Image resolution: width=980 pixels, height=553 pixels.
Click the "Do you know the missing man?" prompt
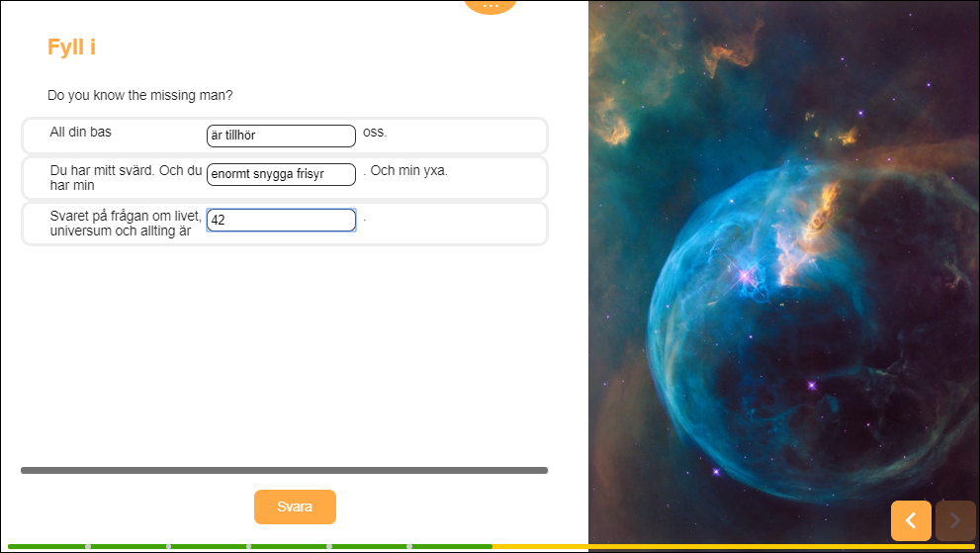139,96
